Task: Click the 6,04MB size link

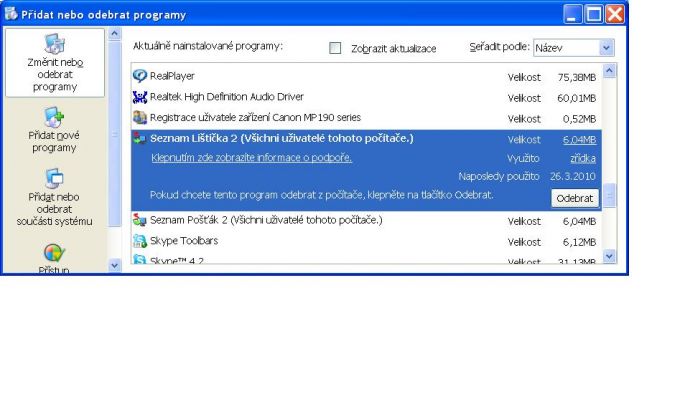Action: click(x=579, y=140)
